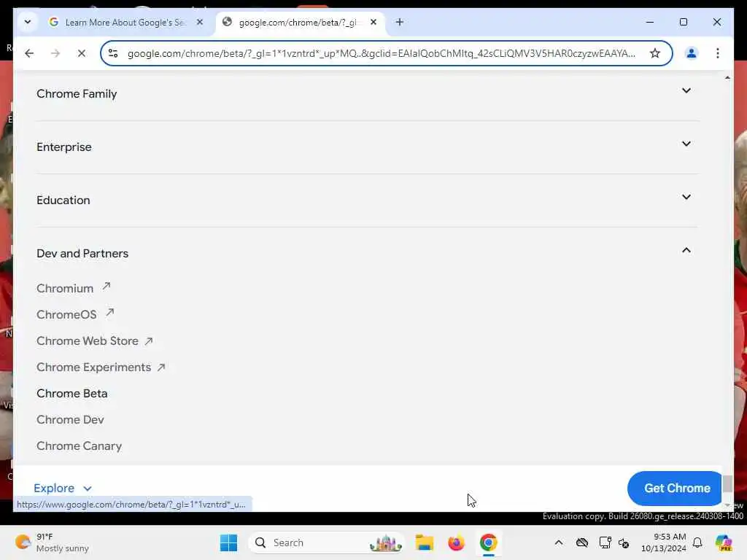747x560 pixels.
Task: Click the scrollbar up arrow
Action: (x=727, y=77)
